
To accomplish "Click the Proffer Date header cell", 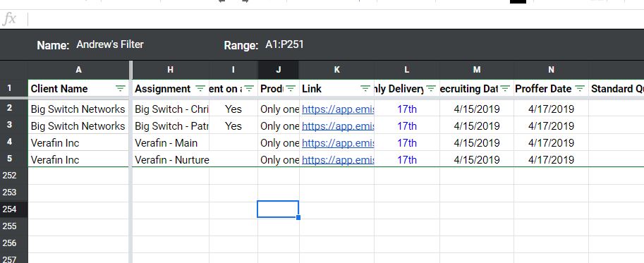I will [x=551, y=89].
